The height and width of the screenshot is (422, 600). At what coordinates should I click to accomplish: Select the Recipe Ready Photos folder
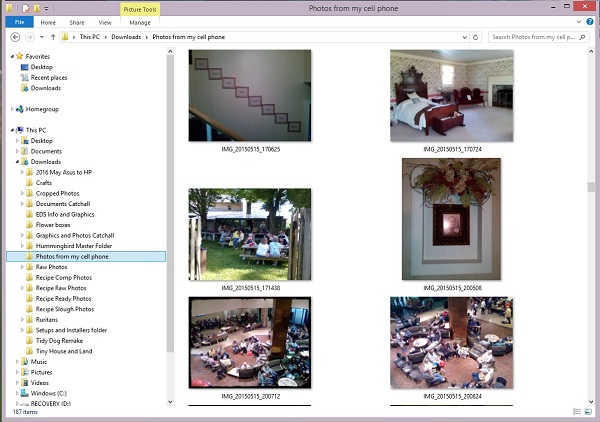[x=63, y=298]
